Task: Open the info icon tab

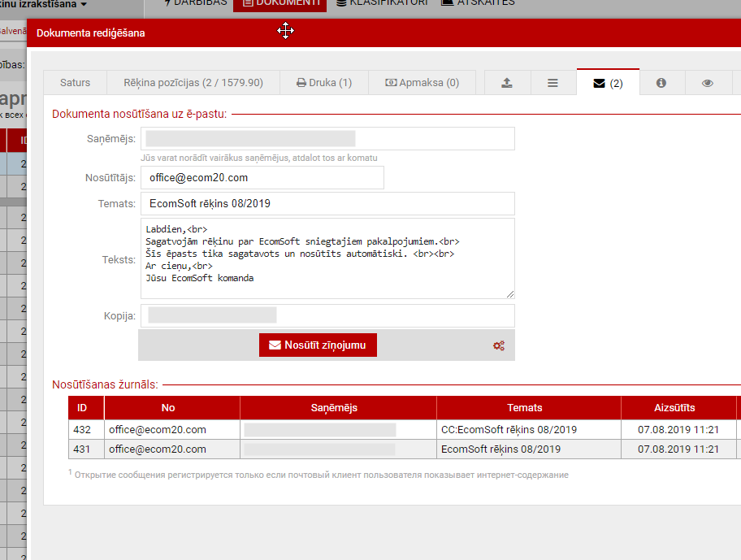Action: (661, 83)
